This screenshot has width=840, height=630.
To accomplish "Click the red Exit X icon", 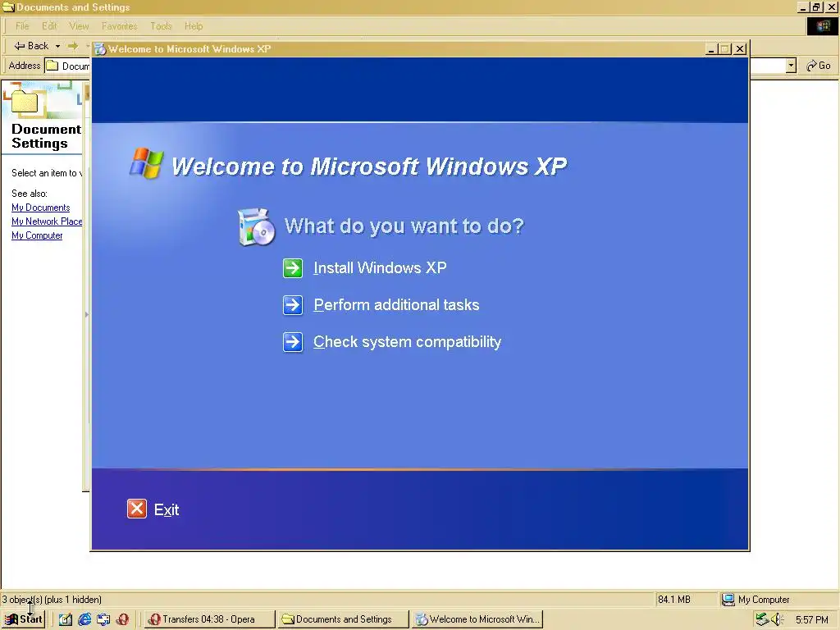I will 137,509.
